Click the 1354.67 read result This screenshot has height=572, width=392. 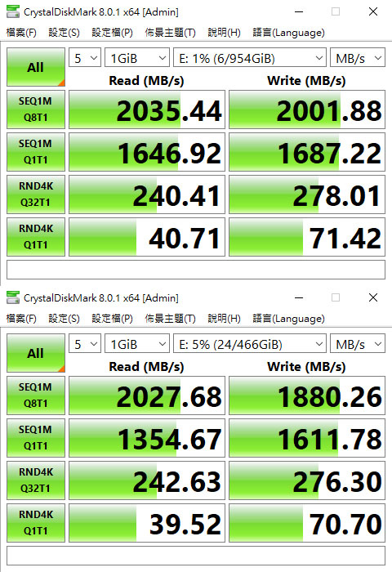[147, 438]
